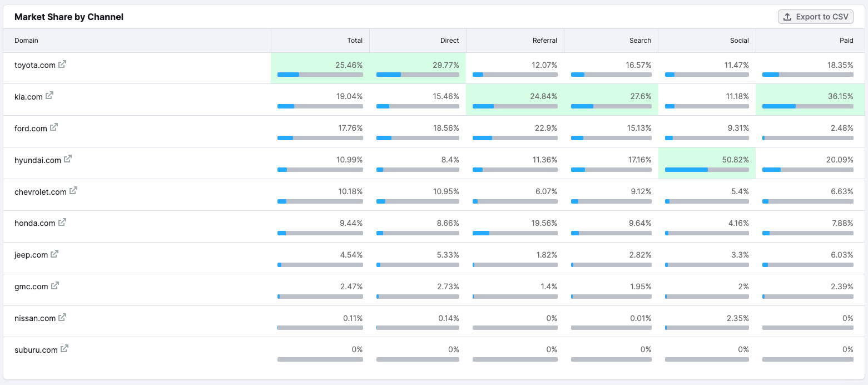Click the toyota.com domain link
The image size is (868, 385).
(x=35, y=65)
